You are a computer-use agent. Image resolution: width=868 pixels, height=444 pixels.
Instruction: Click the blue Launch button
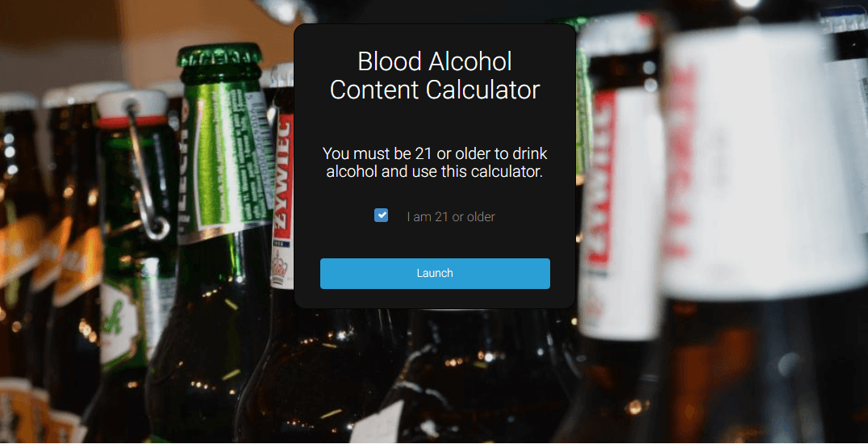(435, 274)
